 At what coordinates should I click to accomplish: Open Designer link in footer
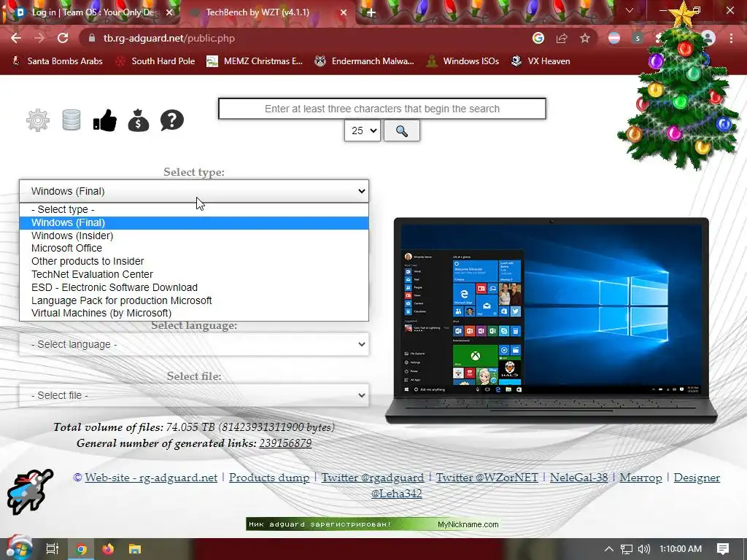coord(697,478)
